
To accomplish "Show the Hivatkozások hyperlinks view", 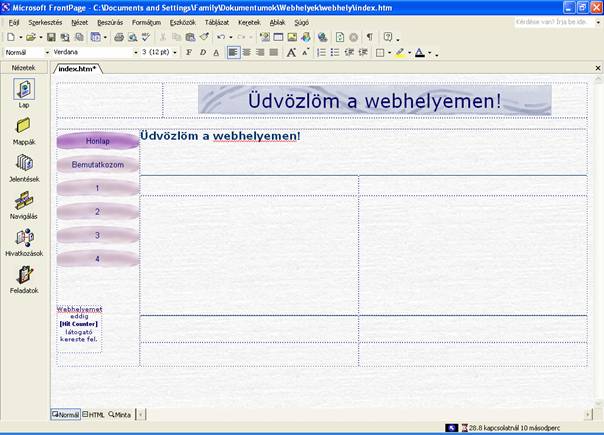I will click(24, 238).
